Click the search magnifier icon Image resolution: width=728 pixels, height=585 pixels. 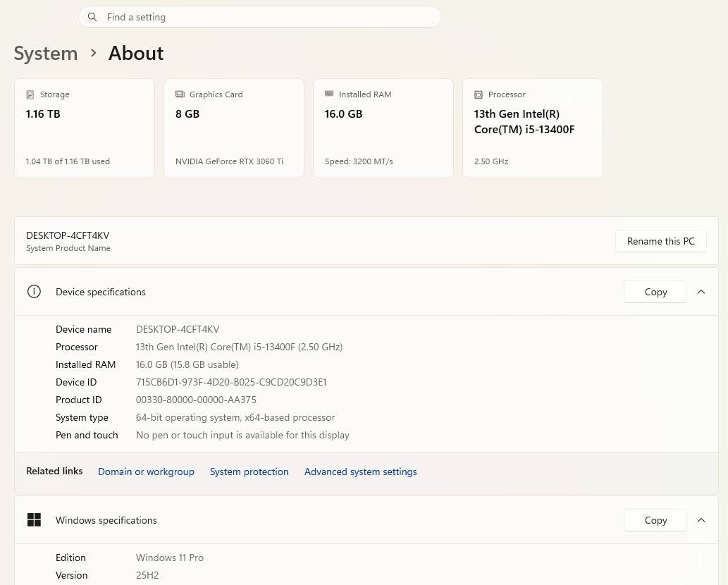click(92, 17)
